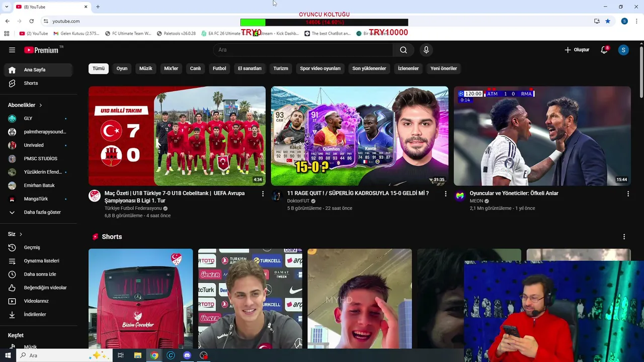This screenshot has height=362, width=644.
Task: Select the Yeni öneriler chip
Action: point(444,68)
